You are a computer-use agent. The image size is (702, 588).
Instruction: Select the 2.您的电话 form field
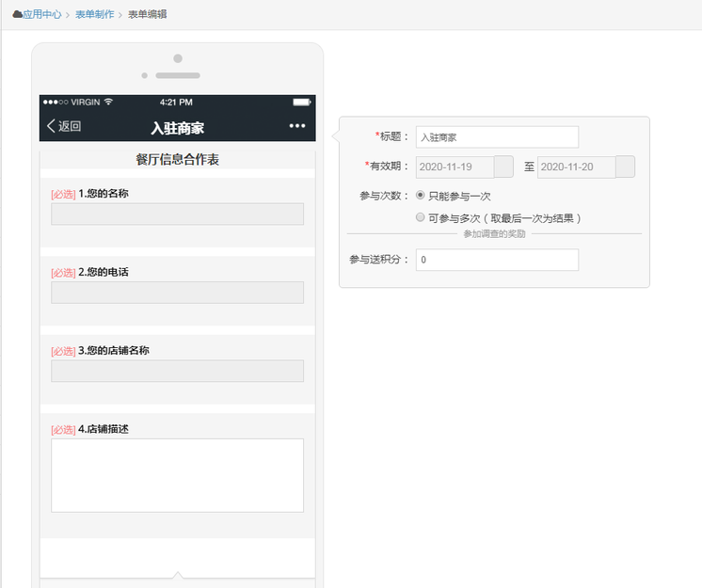tap(177, 293)
